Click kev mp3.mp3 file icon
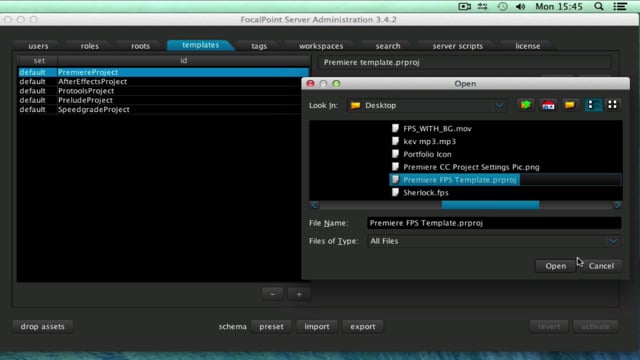This screenshot has height=360, width=640. click(395, 141)
